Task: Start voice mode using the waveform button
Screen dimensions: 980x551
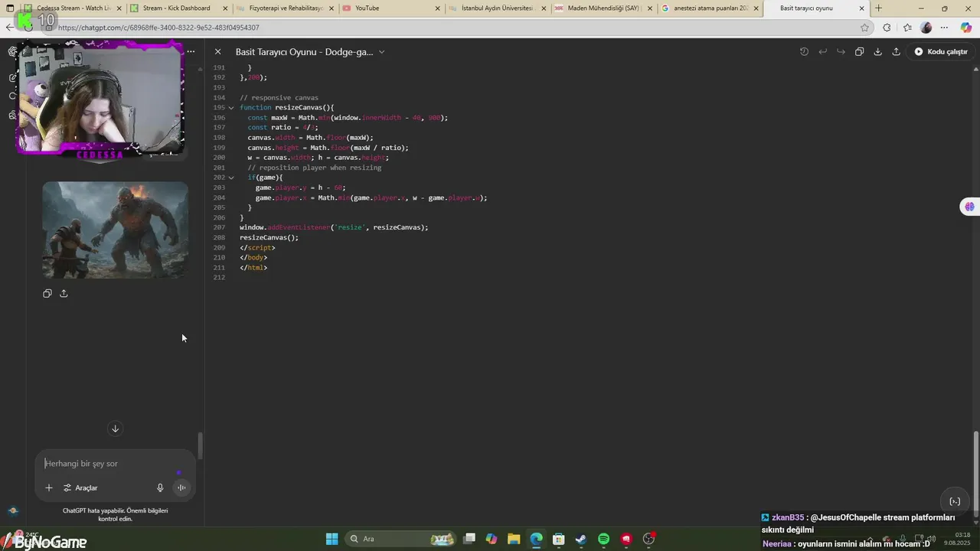Action: coord(181,487)
